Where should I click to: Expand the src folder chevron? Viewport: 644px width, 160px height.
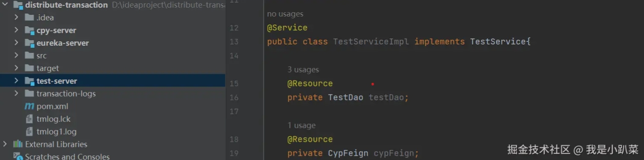pos(16,55)
